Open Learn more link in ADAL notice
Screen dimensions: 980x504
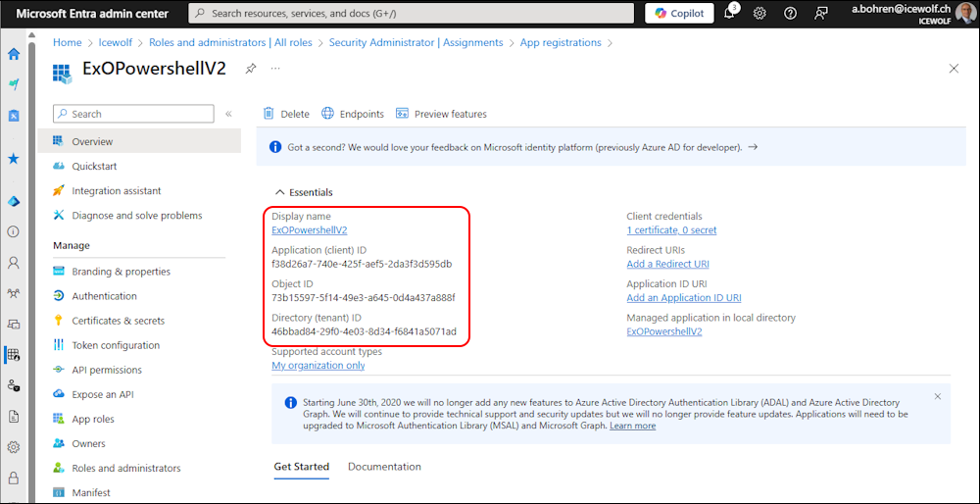click(632, 426)
